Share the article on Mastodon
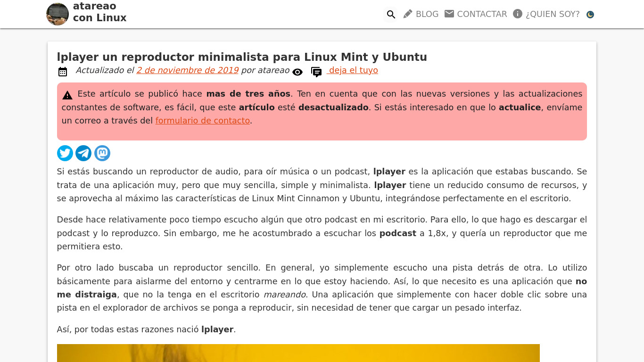This screenshot has height=362, width=644. (102, 153)
